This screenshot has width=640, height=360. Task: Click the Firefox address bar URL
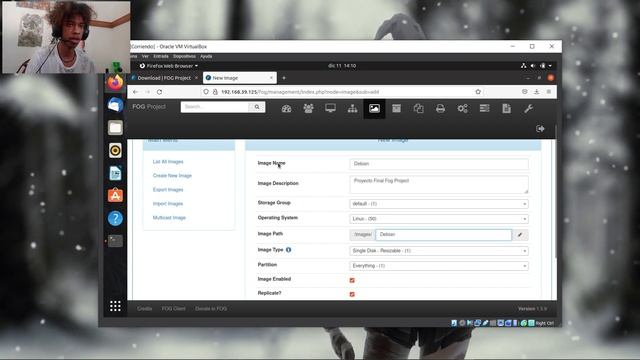300,92
